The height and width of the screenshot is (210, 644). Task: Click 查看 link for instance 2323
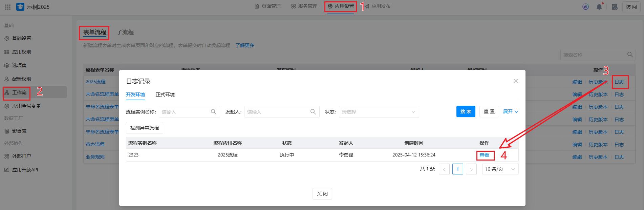click(x=484, y=155)
